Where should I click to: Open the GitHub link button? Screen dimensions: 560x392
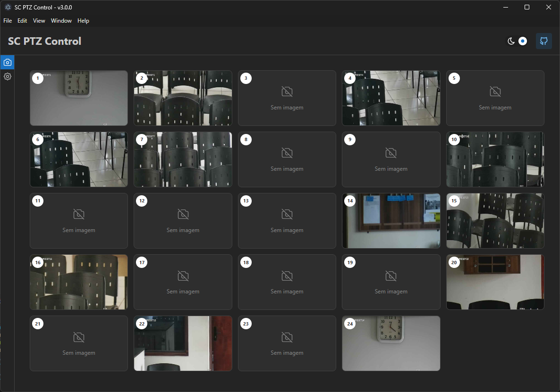click(543, 41)
